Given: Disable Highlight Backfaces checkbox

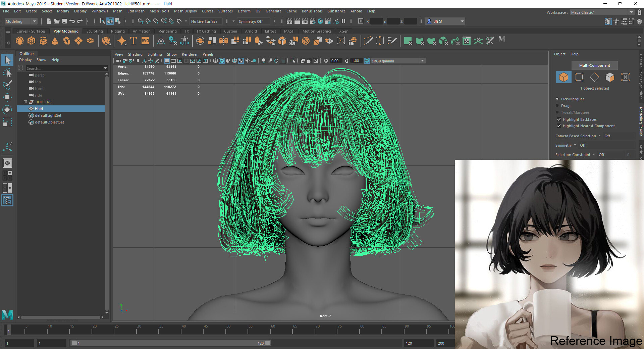Looking at the screenshot, I should 559,119.
